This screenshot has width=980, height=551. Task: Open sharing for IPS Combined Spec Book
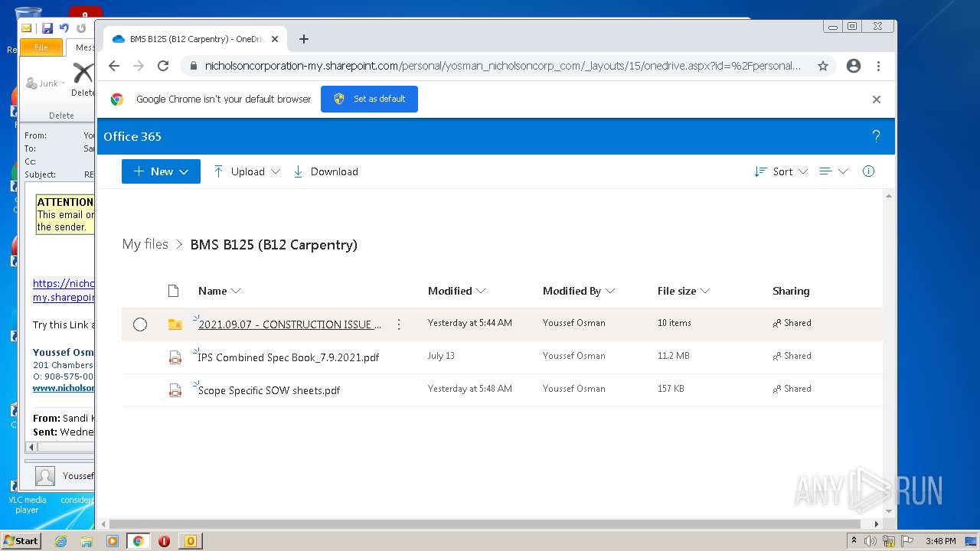(792, 356)
